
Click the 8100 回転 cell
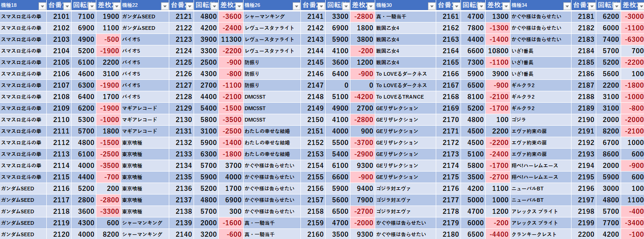point(473,97)
